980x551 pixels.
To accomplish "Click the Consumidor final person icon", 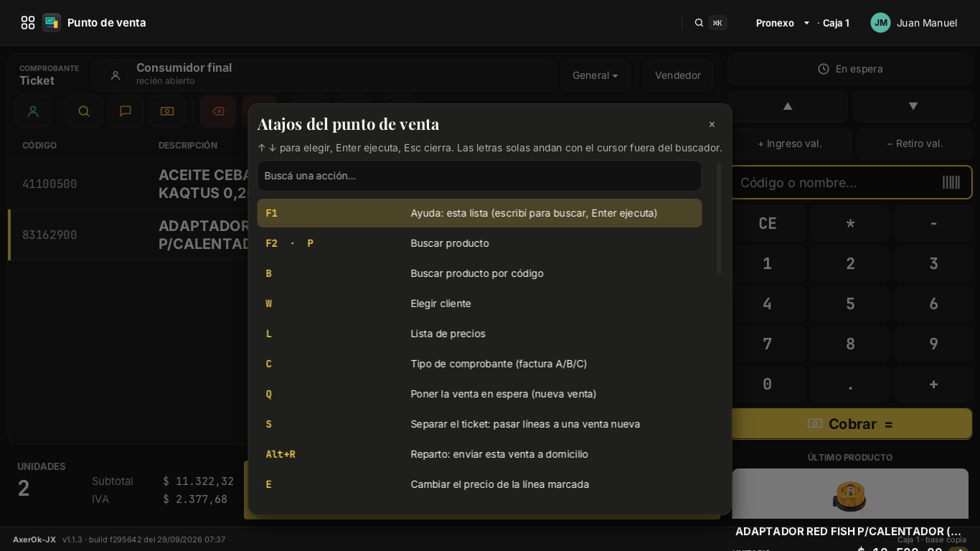I will tap(115, 75).
